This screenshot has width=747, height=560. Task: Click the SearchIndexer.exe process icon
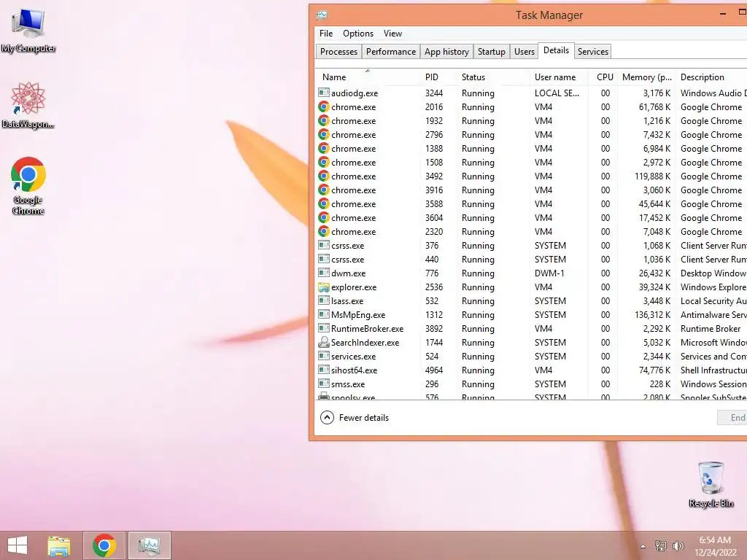coord(323,343)
